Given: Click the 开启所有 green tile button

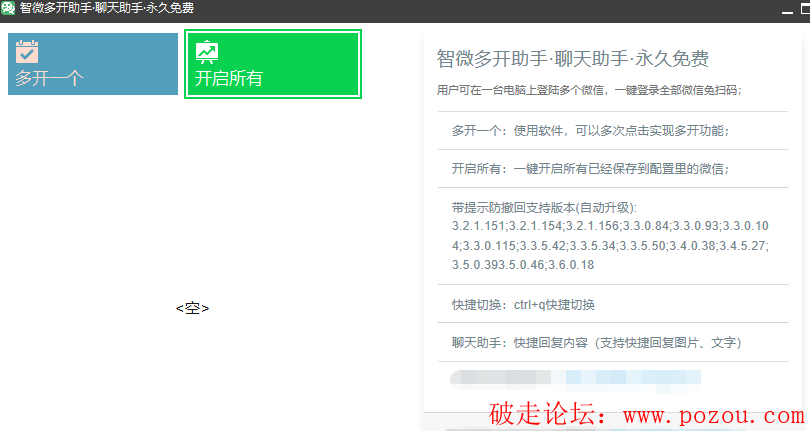Looking at the screenshot, I should click(x=273, y=64).
